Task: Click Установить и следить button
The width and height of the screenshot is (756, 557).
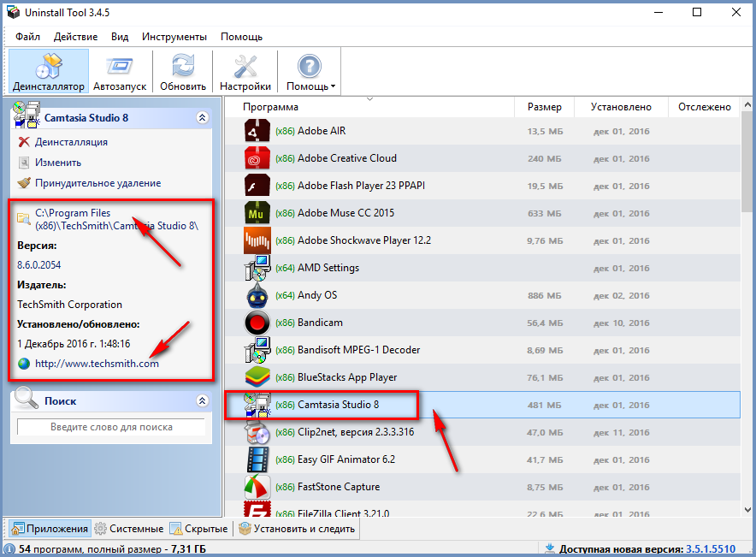Action: click(297, 529)
